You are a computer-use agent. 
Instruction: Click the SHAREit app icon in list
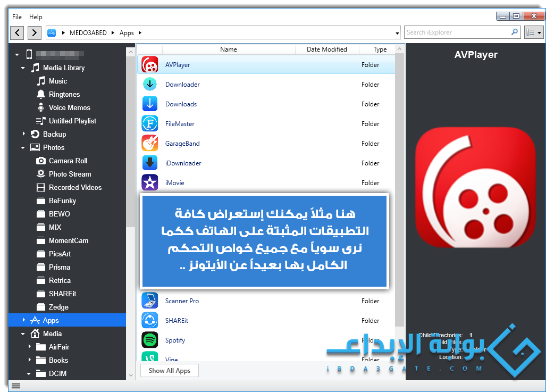[150, 320]
